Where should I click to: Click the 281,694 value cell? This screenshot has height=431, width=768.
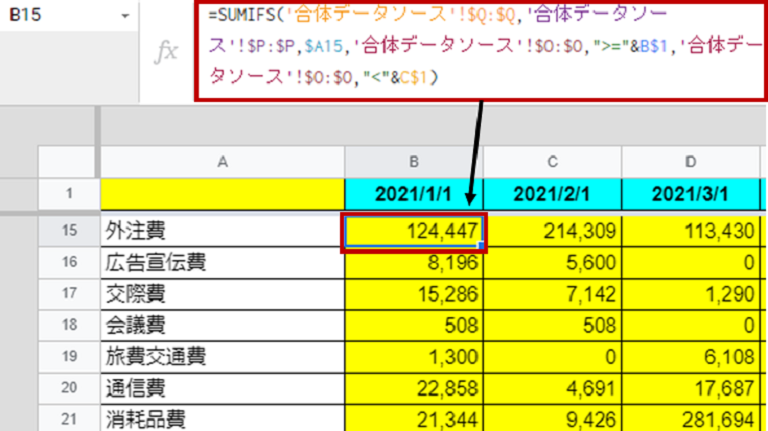coord(691,420)
